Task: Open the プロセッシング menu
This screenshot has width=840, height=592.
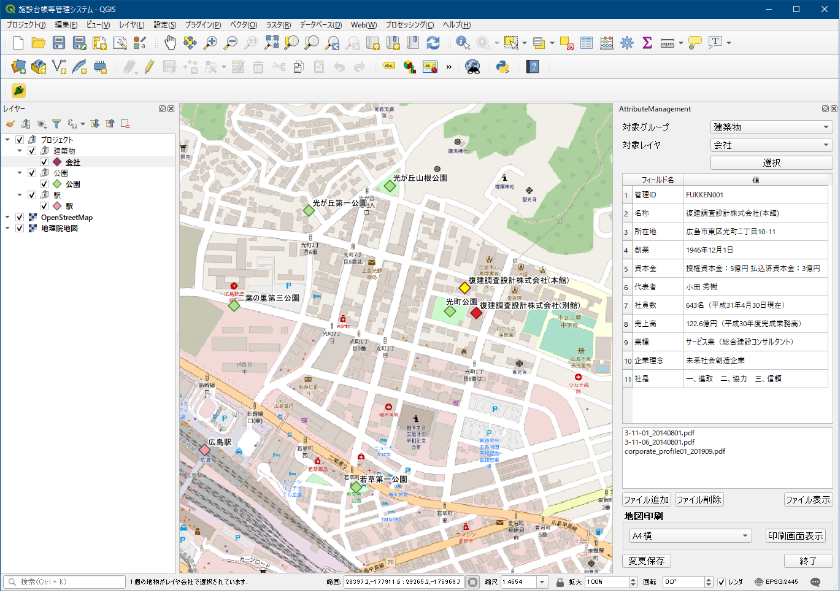Action: [x=410, y=25]
